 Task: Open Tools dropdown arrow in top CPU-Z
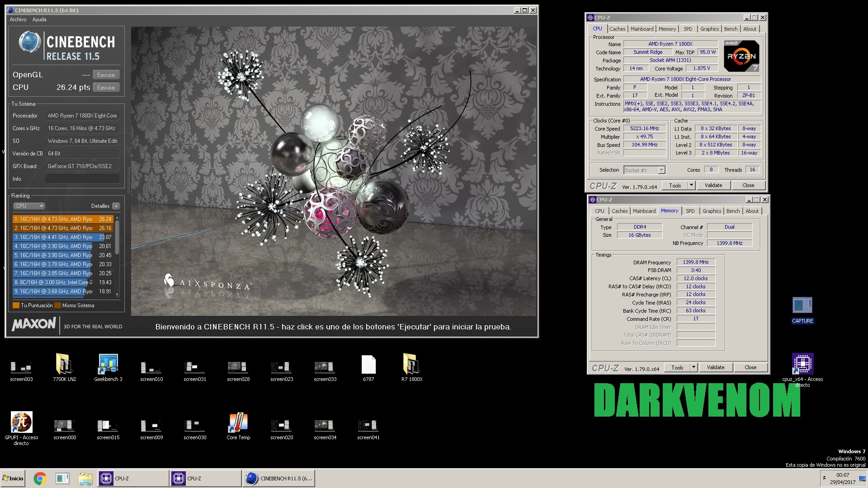pyautogui.click(x=691, y=185)
